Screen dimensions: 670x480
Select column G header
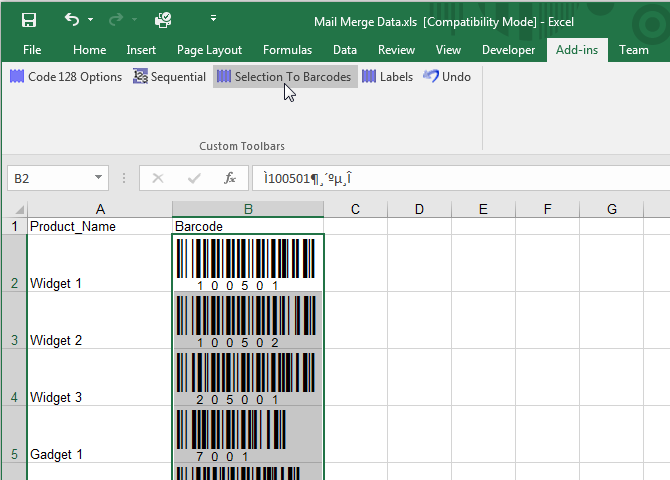click(611, 209)
